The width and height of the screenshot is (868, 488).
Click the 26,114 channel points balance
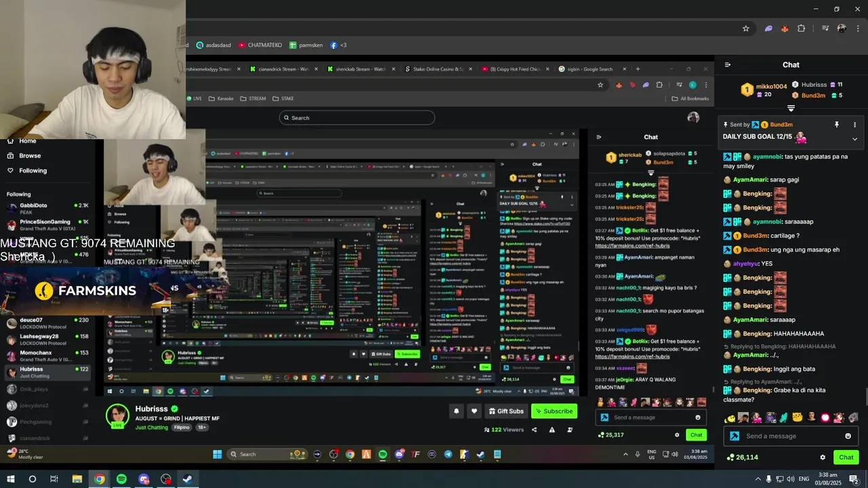[742, 457]
